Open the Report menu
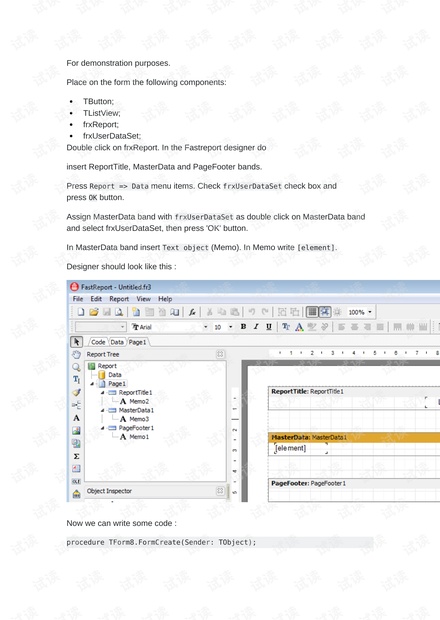Screen dimensions: 440x620 [119, 299]
